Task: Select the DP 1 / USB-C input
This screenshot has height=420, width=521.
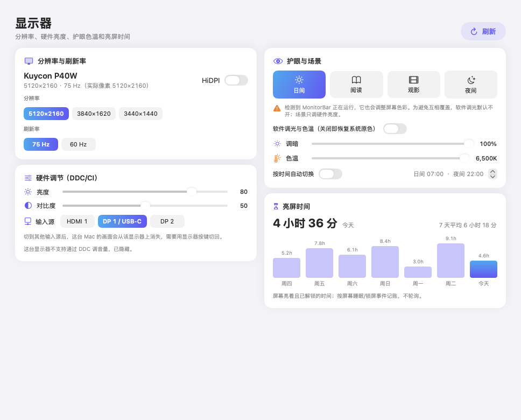Action: tap(122, 221)
